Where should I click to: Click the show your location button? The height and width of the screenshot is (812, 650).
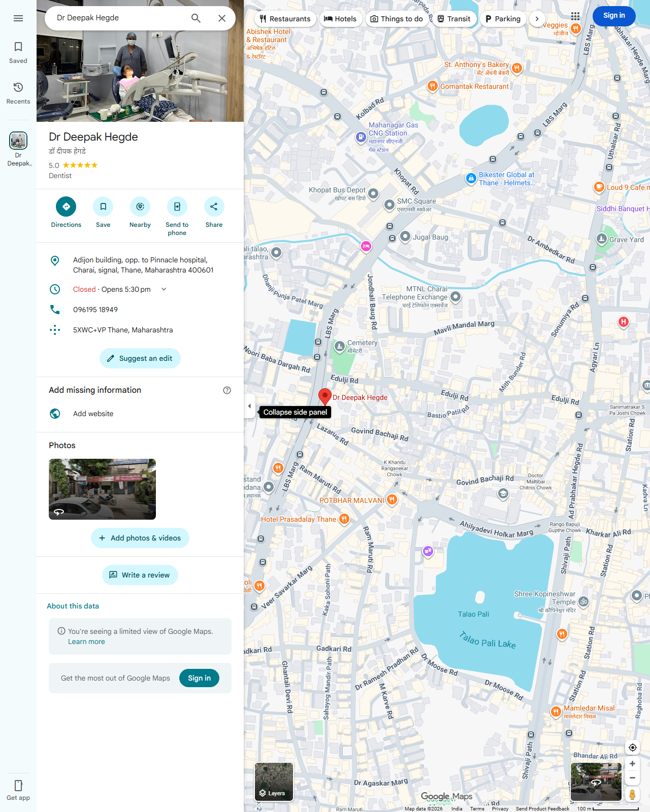click(632, 747)
